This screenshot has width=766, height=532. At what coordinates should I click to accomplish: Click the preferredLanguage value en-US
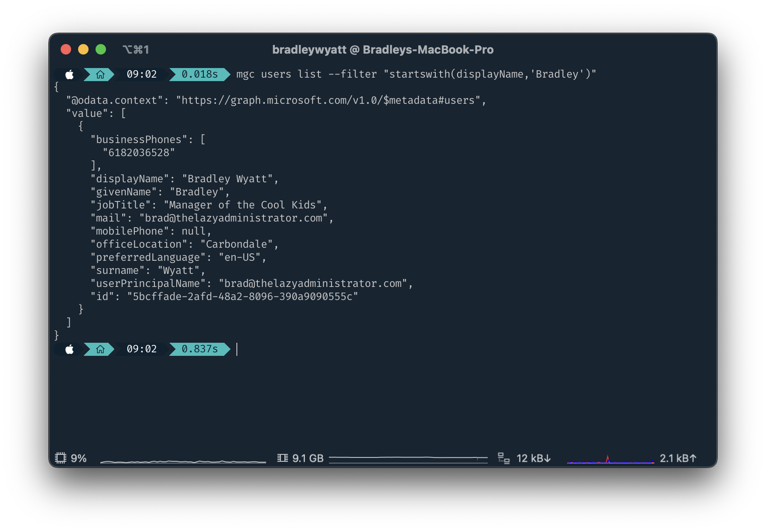(x=239, y=257)
